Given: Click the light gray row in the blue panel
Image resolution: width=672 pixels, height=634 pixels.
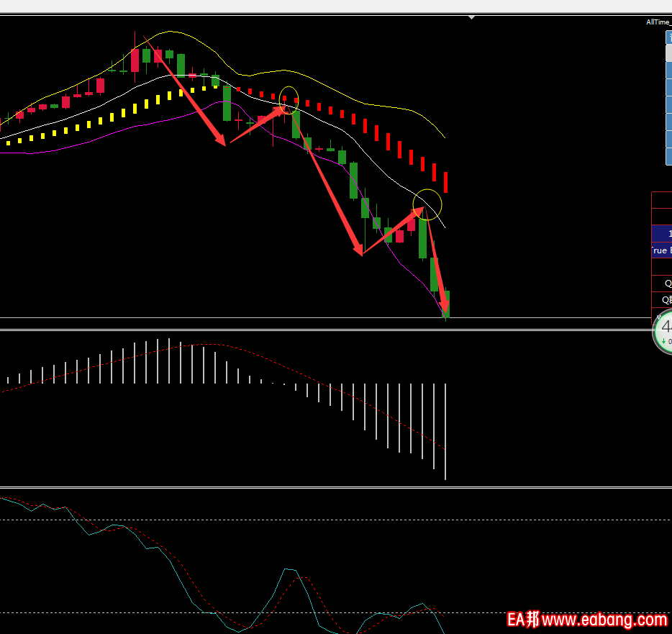Looking at the screenshot, I should click(668, 54).
